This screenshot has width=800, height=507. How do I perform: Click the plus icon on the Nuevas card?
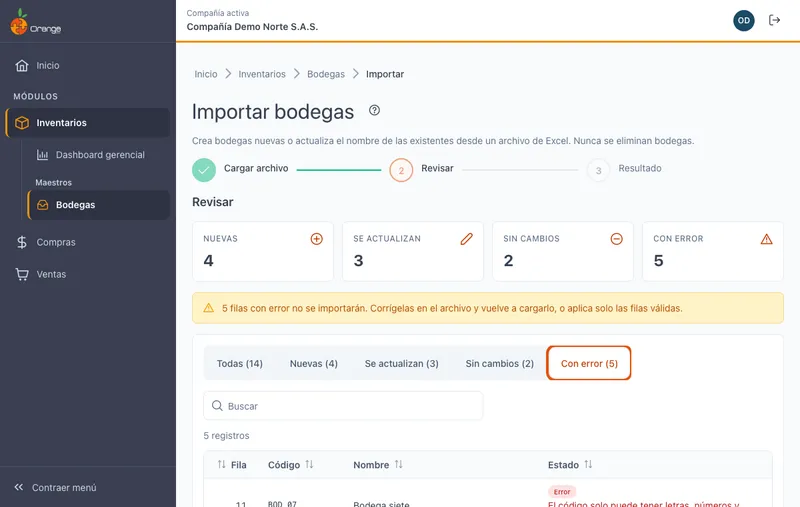coord(316,239)
